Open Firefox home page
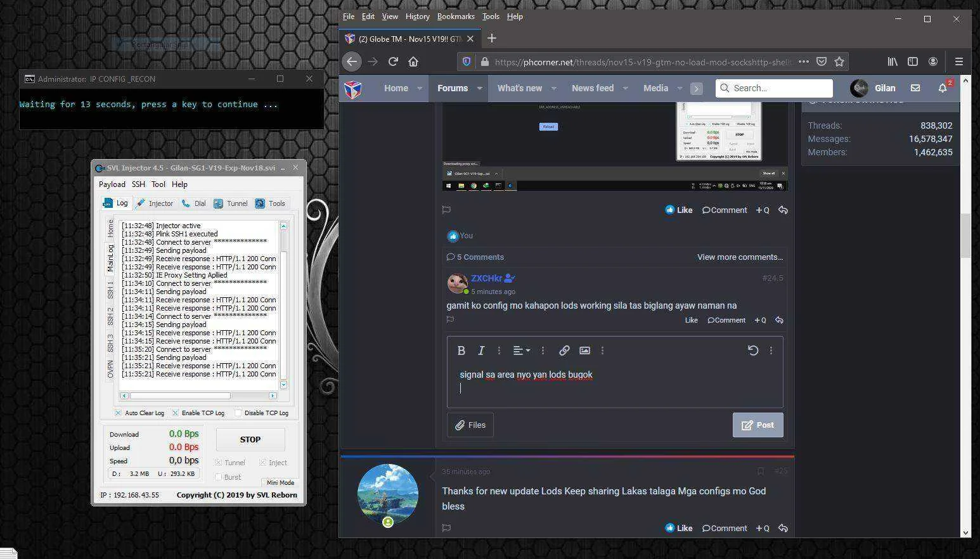 [x=413, y=61]
